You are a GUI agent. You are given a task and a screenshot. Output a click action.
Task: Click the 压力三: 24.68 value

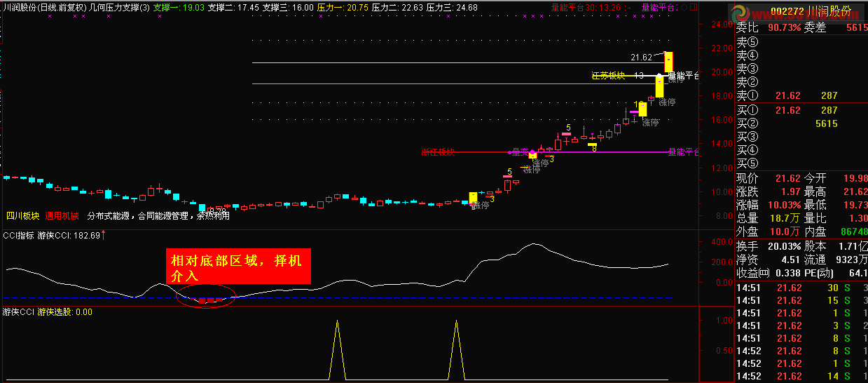point(452,7)
